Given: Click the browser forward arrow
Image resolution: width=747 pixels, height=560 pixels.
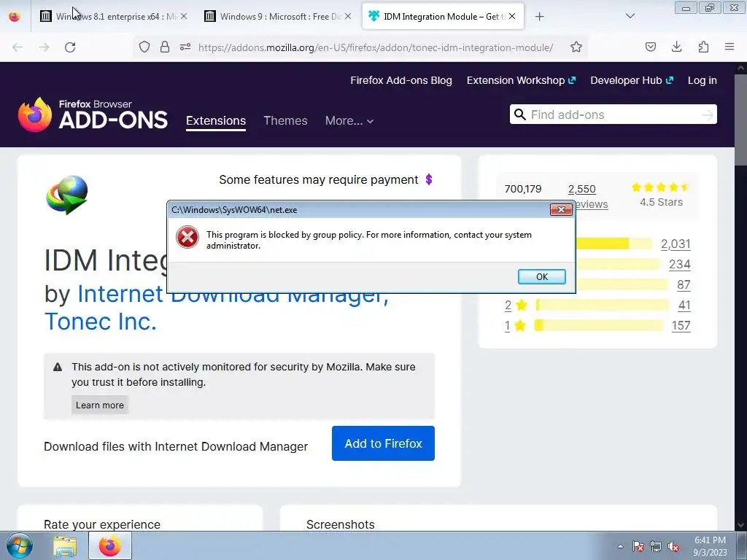Looking at the screenshot, I should point(44,47).
